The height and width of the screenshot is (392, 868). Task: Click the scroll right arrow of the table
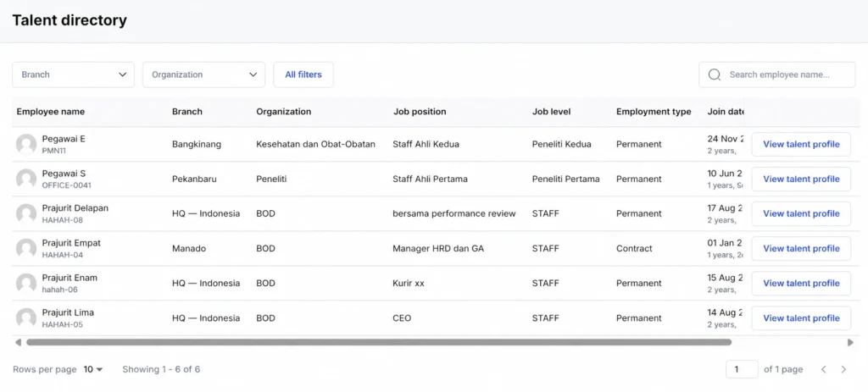(x=850, y=343)
